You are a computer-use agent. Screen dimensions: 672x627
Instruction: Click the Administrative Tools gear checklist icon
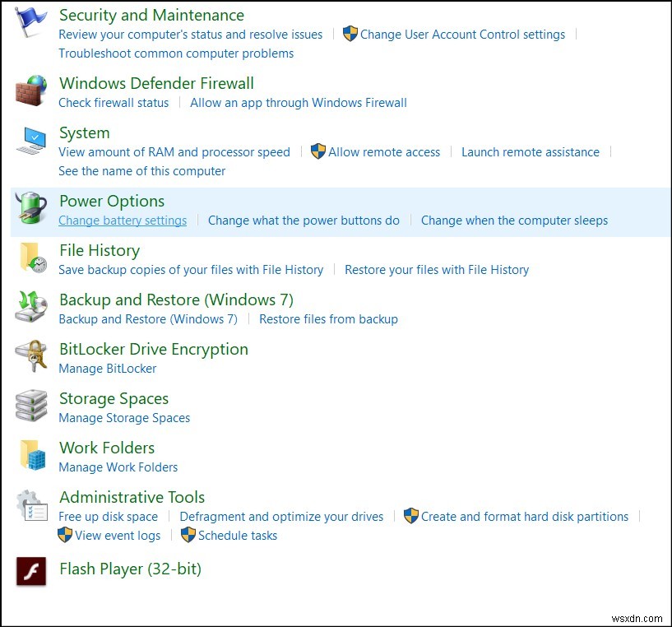click(32, 505)
